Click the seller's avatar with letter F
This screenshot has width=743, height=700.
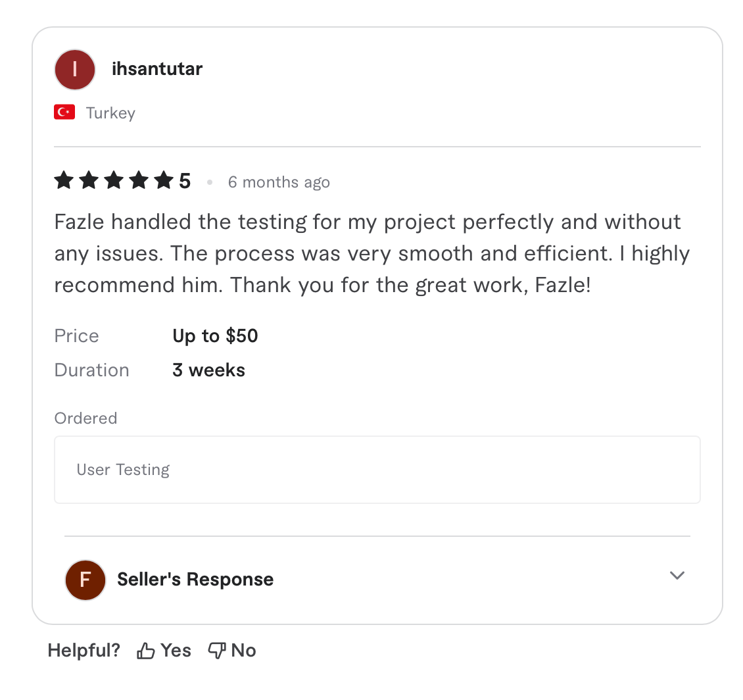pos(85,580)
